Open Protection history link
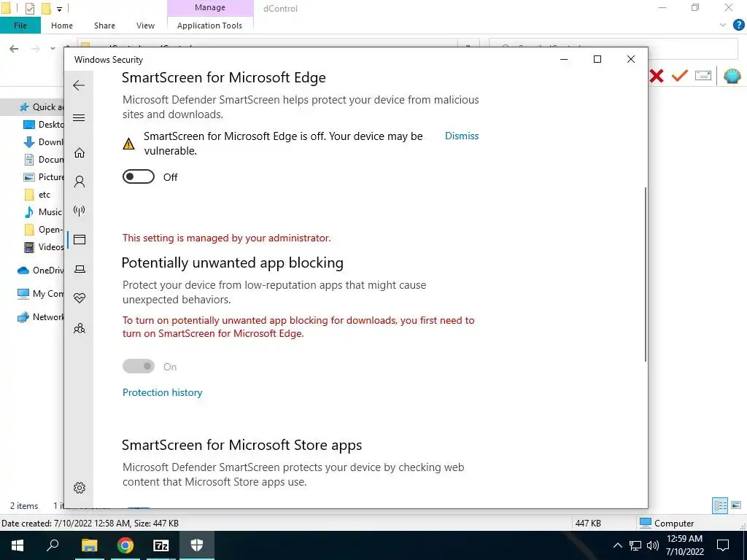747x560 pixels. pyautogui.click(x=163, y=392)
